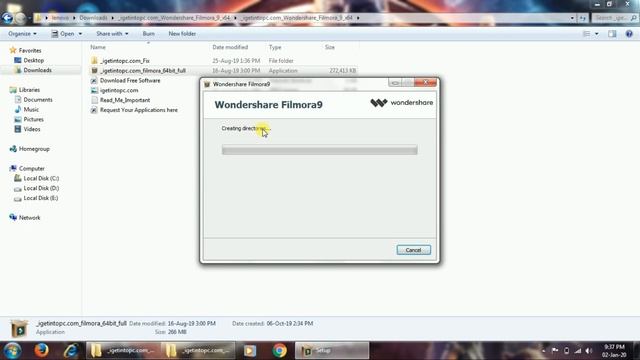
Task: Open Local Disk (D:)
Action: (41, 188)
